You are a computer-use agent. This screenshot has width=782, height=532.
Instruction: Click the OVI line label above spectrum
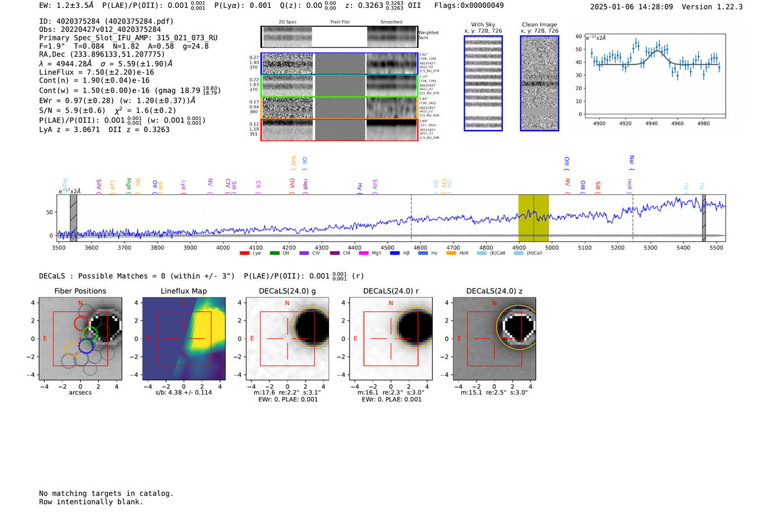(292, 186)
